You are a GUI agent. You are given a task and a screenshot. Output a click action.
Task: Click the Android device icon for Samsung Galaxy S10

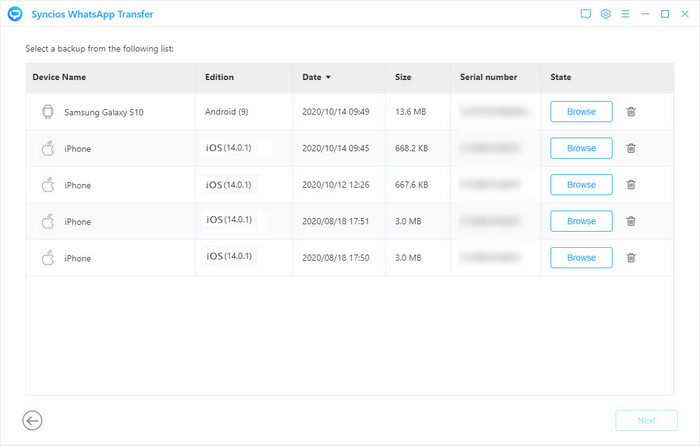pos(48,112)
